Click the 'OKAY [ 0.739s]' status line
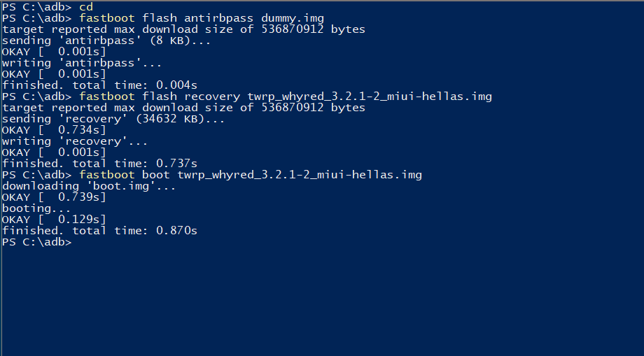 point(54,197)
